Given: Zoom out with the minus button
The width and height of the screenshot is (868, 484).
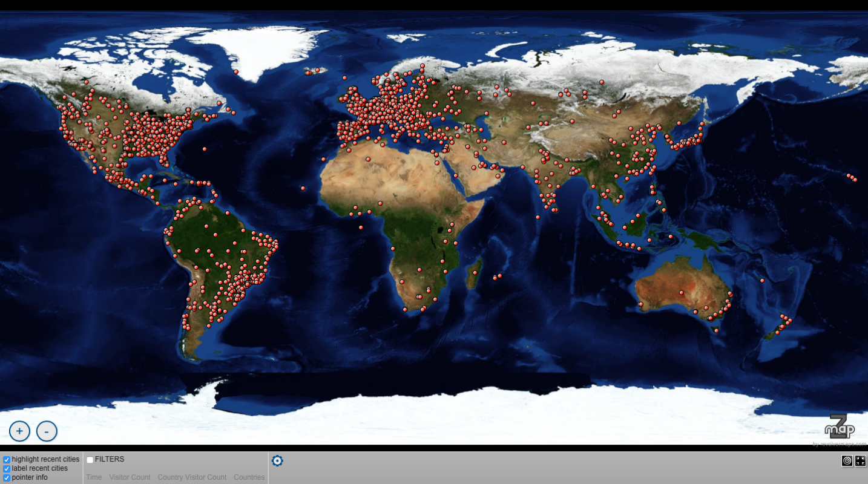Looking at the screenshot, I should (x=47, y=431).
